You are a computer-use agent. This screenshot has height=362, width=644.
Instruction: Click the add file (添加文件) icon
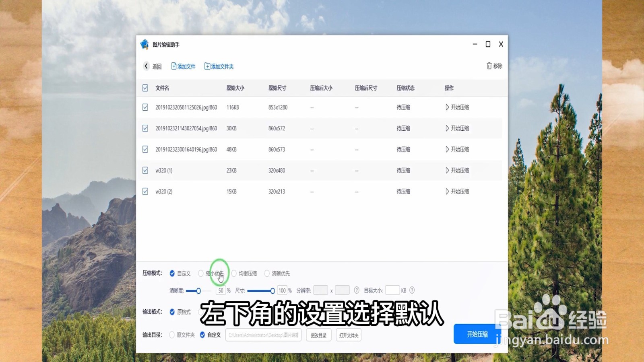click(173, 66)
